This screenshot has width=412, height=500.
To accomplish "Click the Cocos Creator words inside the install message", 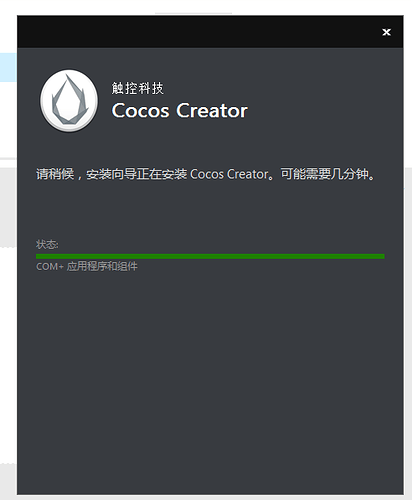I will tap(229, 174).
